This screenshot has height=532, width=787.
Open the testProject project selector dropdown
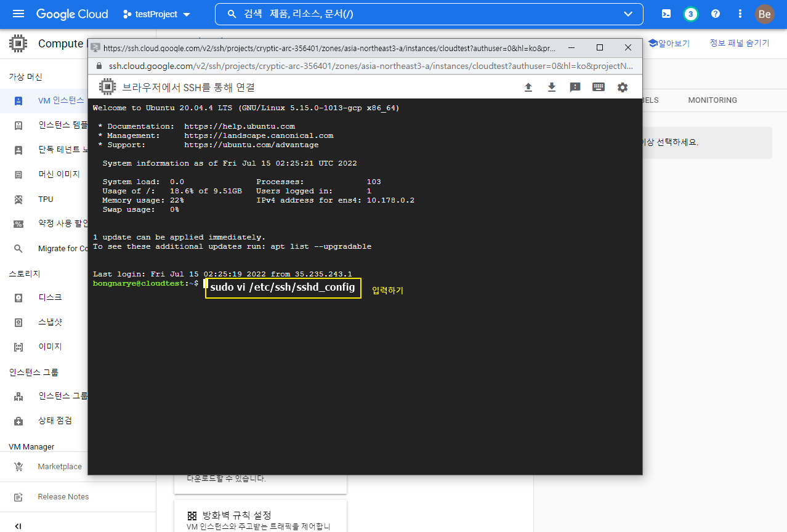157,14
